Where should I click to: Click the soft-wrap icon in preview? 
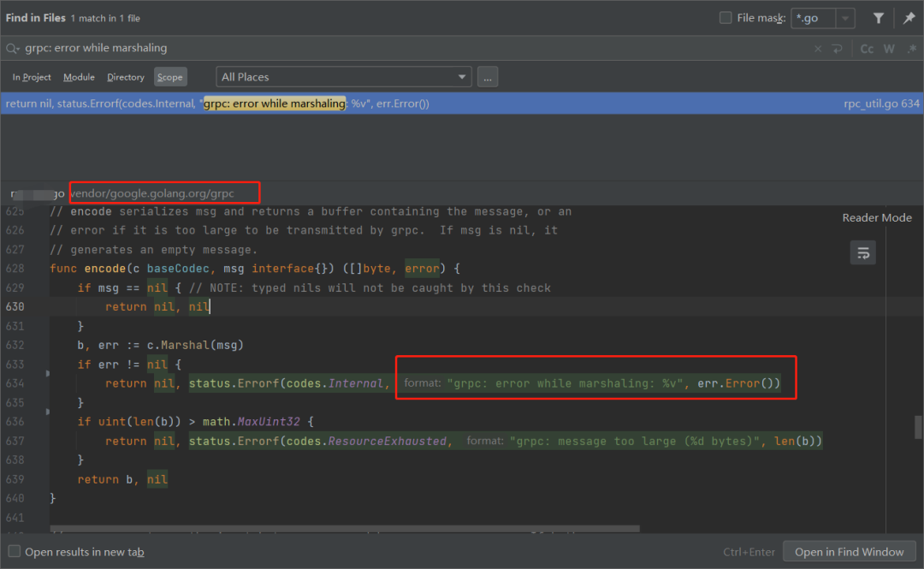862,253
